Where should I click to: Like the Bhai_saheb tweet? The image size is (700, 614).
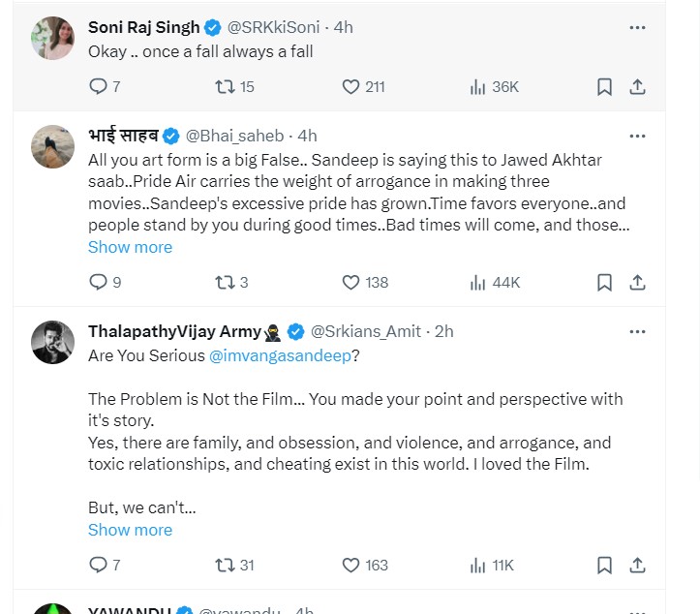click(x=351, y=283)
